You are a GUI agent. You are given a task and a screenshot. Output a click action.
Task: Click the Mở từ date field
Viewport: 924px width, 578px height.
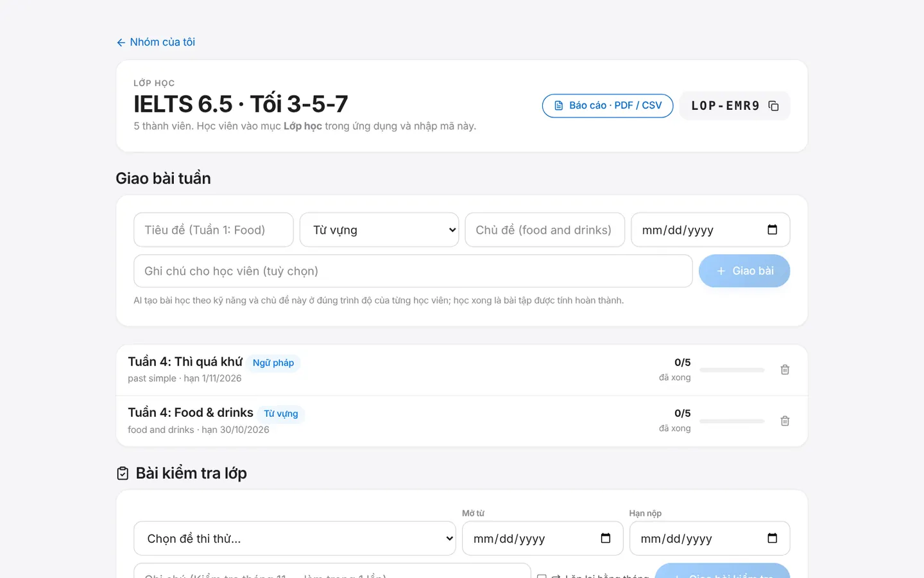(543, 538)
